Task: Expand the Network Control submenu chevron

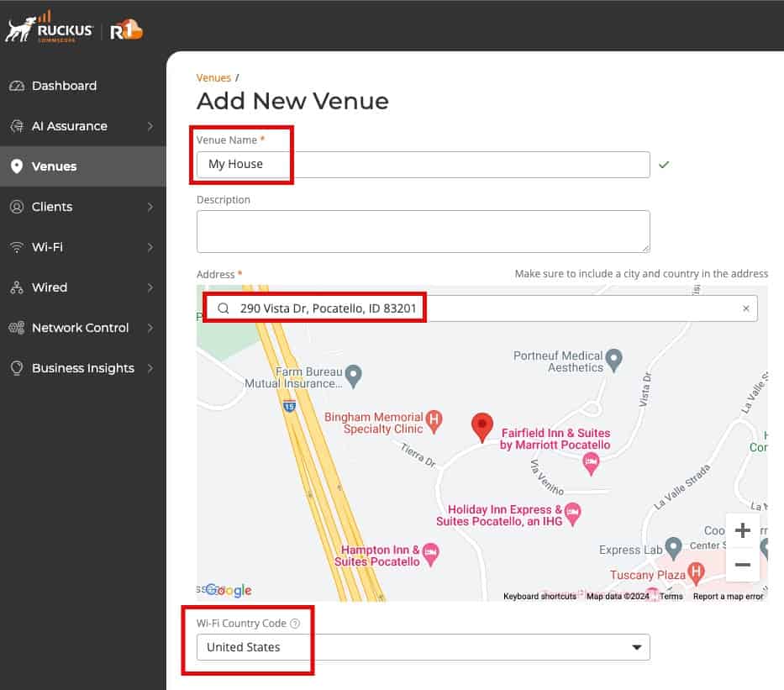Action: 150,328
